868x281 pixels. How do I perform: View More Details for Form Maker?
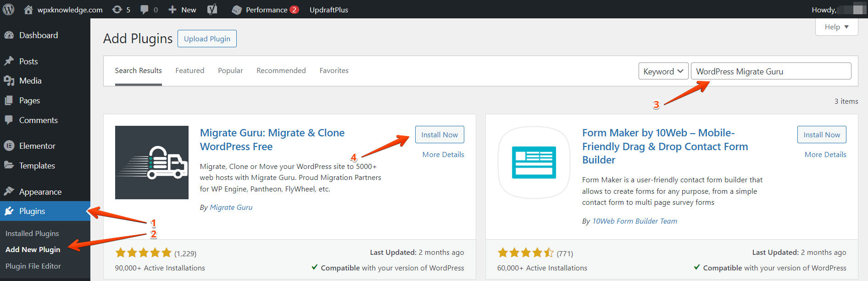point(825,155)
